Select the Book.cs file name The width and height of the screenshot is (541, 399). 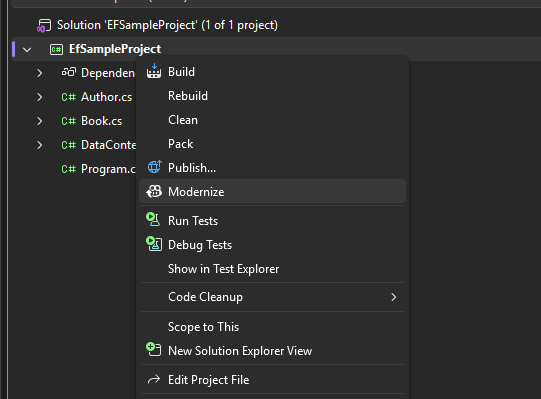coord(101,121)
